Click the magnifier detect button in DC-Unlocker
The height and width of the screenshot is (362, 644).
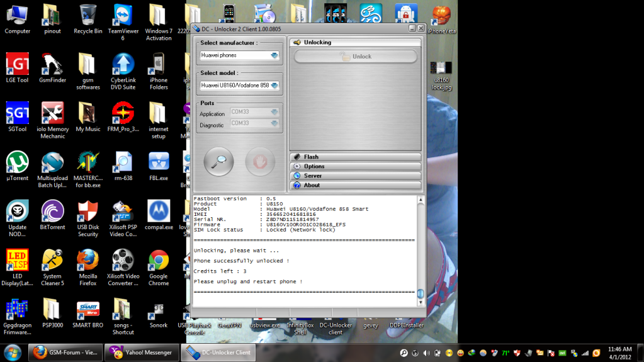click(218, 161)
